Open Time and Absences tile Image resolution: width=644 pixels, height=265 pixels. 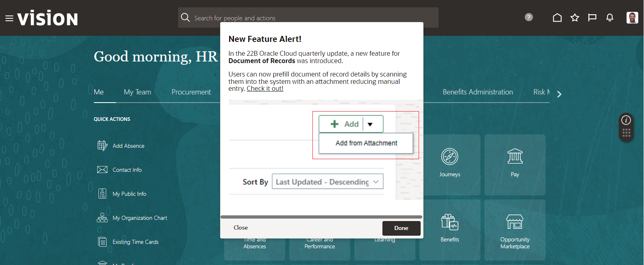coord(255,249)
